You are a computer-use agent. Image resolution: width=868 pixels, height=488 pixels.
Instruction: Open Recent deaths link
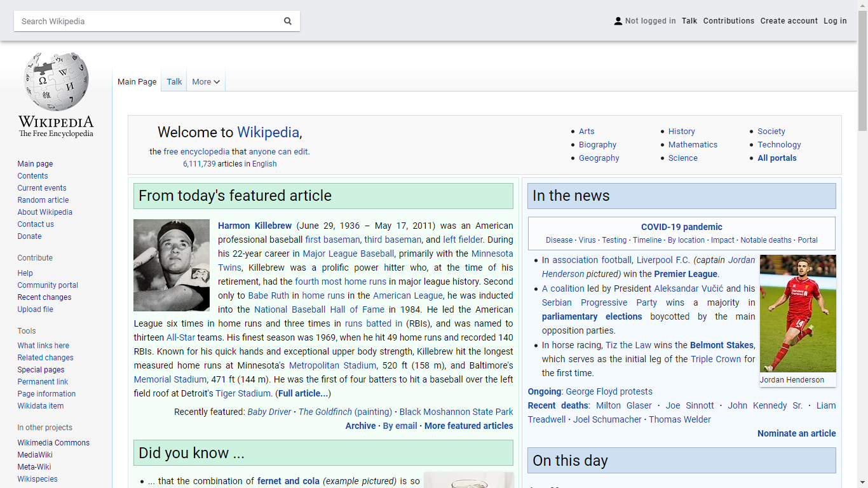point(558,405)
